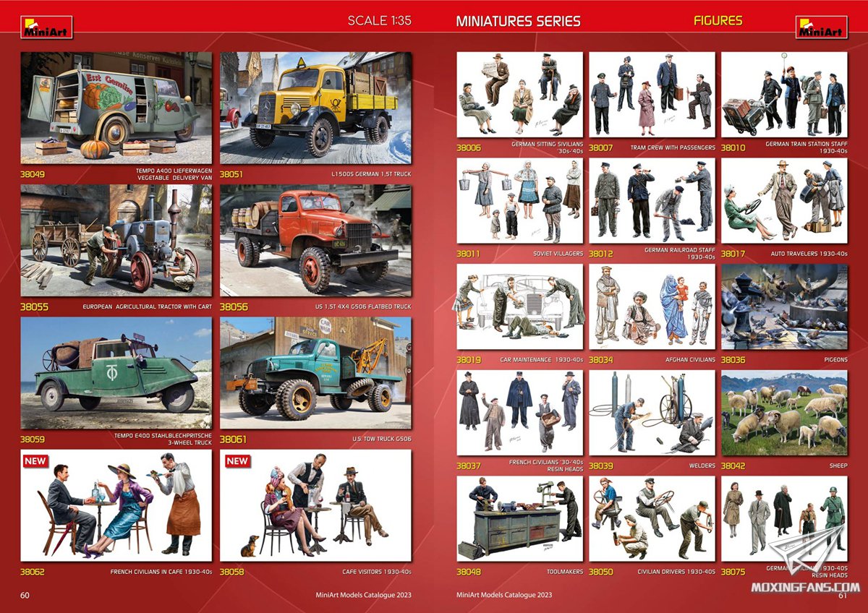View the U.S. tow truck G506 image

[315, 373]
